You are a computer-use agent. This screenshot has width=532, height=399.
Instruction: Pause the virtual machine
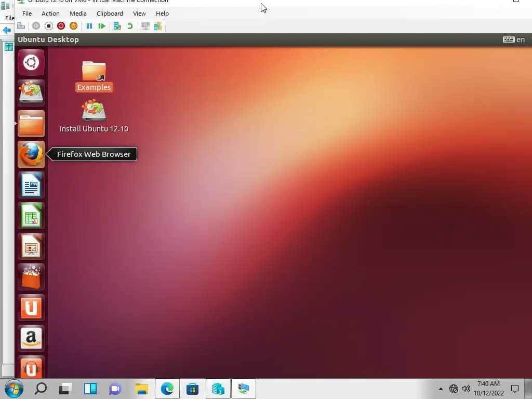(89, 26)
